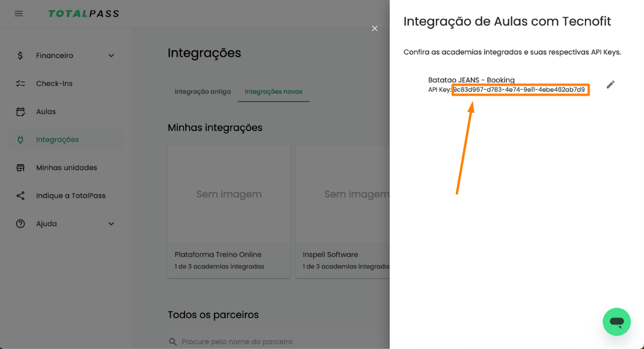
Task: Click the Integração de Aulas com Tecnofit title
Action: (x=507, y=21)
